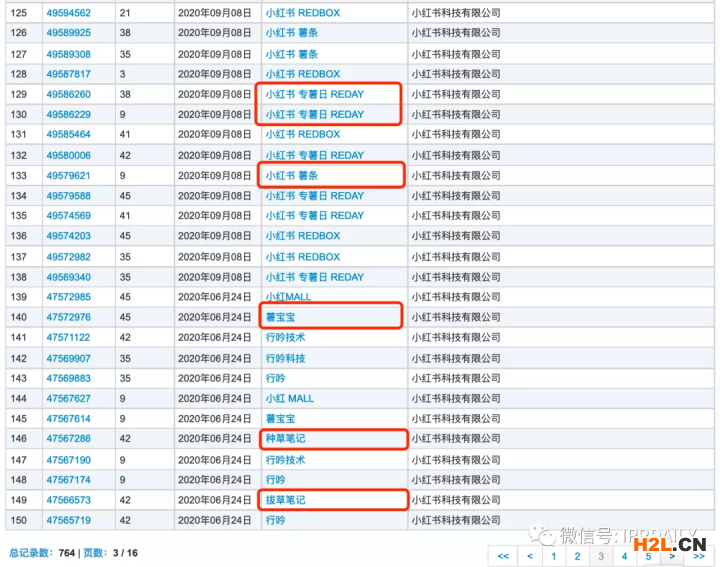720x567 pixels.
Task: Click the date cell in row 138
Action: pyautogui.click(x=214, y=277)
